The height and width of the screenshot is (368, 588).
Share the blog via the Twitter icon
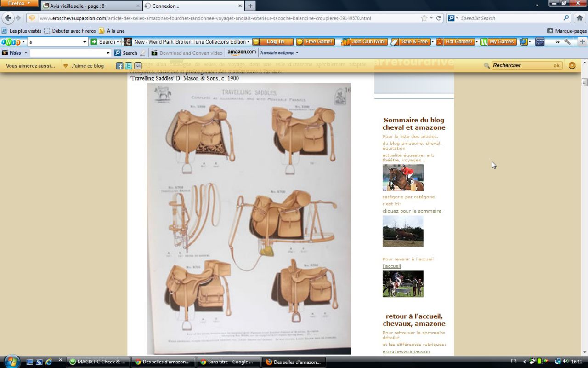point(129,66)
